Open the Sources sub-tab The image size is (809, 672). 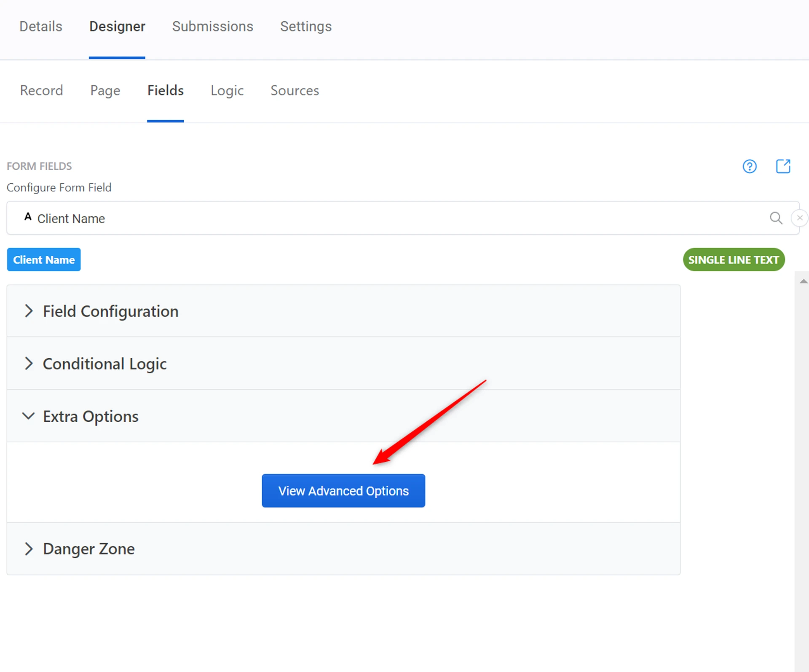[295, 91]
